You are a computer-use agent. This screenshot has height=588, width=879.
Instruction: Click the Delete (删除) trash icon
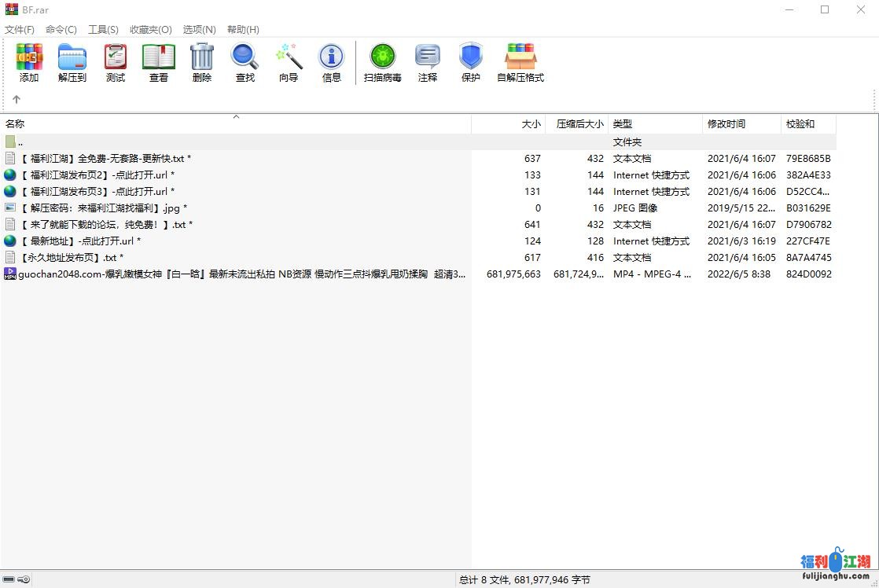pyautogui.click(x=202, y=63)
